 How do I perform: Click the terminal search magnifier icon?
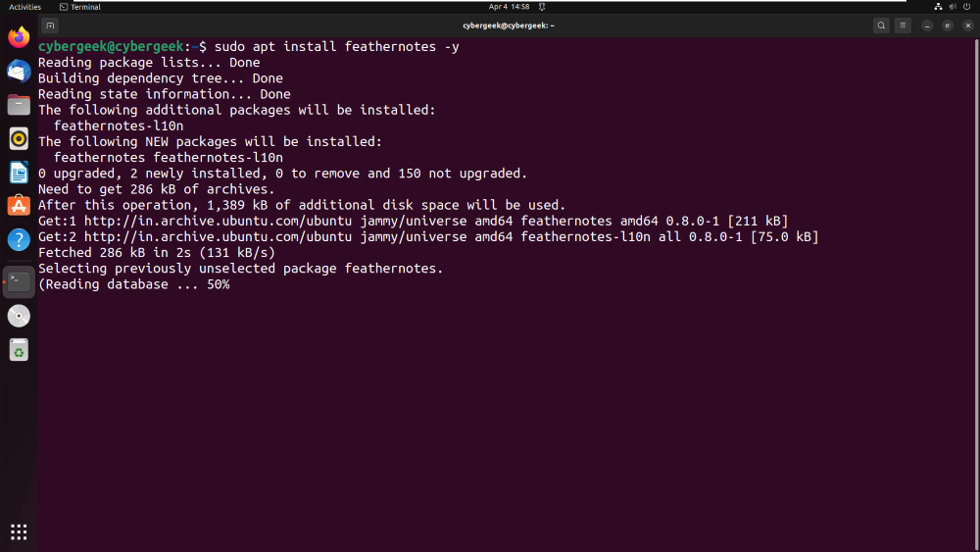click(x=882, y=25)
